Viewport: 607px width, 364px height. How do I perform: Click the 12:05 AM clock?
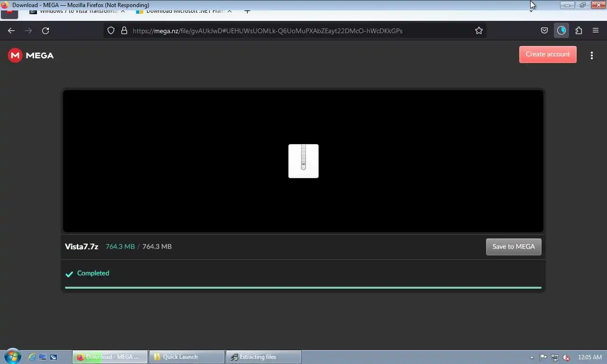pyautogui.click(x=590, y=357)
